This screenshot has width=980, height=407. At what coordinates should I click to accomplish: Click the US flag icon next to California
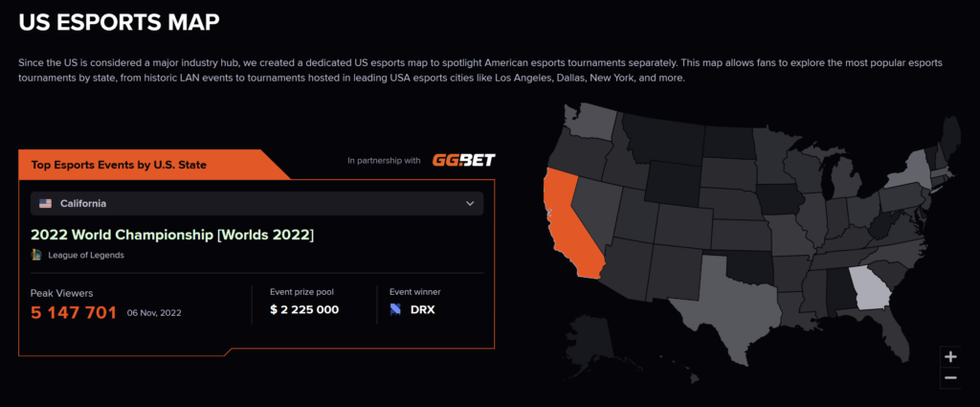pyautogui.click(x=45, y=204)
